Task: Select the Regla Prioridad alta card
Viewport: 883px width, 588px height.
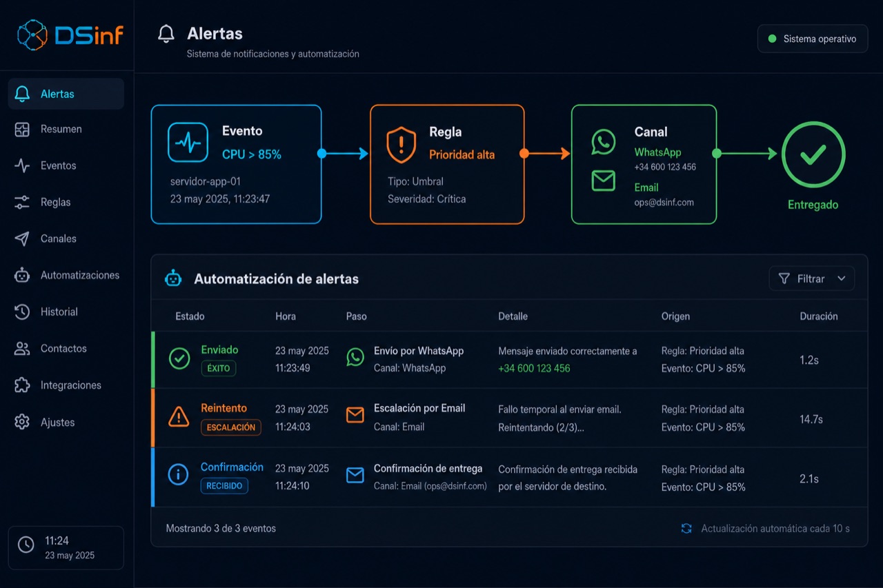Action: (x=447, y=164)
